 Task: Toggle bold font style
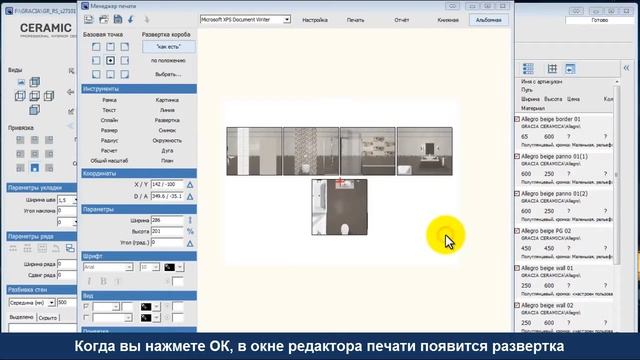coord(103,281)
